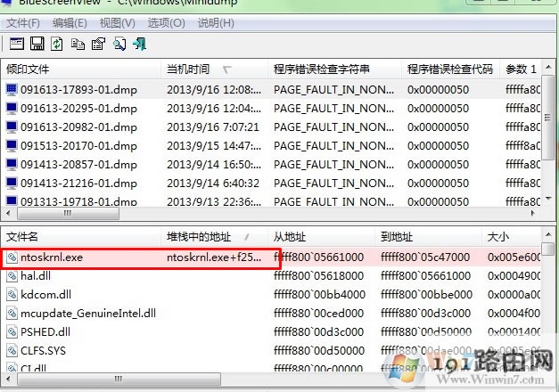This screenshot has height=392, width=559.
Task: Select the PSHED.dll driver row
Action: [271, 331]
